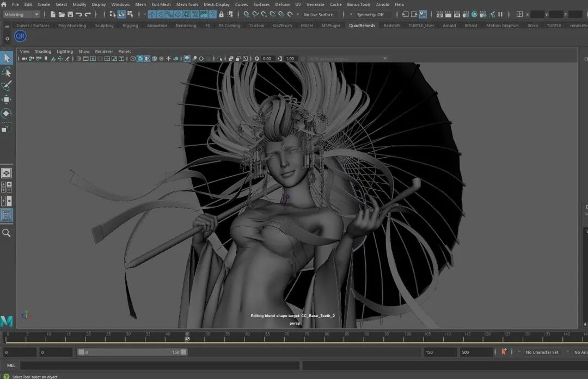Switch to the Sculpting shelf tab
The image size is (588, 379).
click(x=104, y=26)
